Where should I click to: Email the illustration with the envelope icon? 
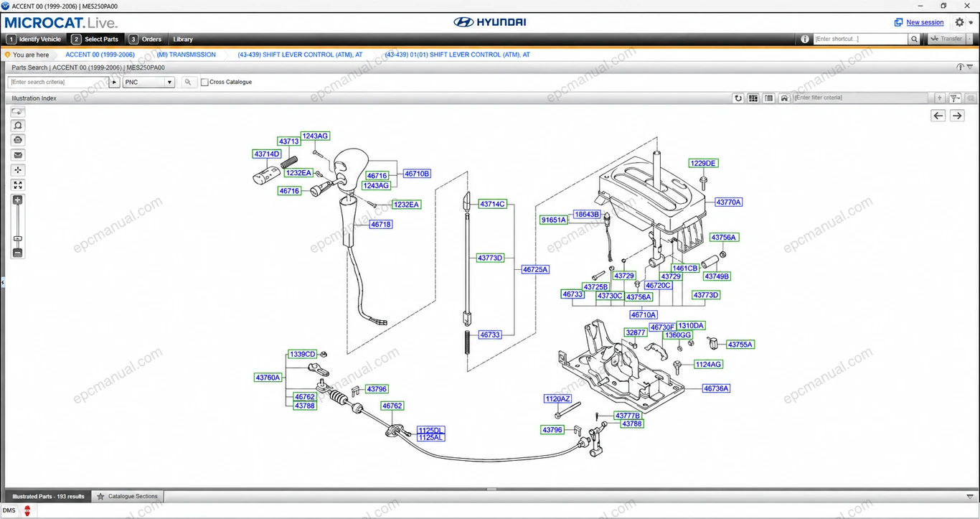coord(18,155)
